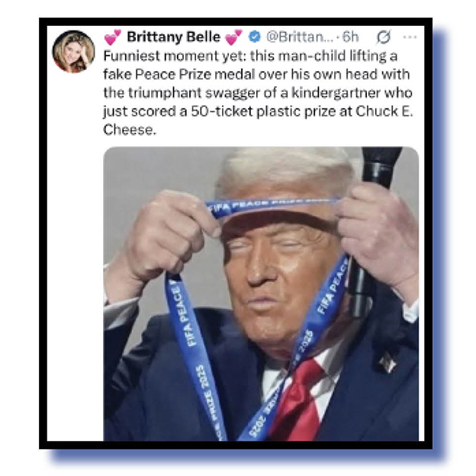Click the blue verified checkmark badge
This screenshot has height=476, width=476.
coord(254,37)
